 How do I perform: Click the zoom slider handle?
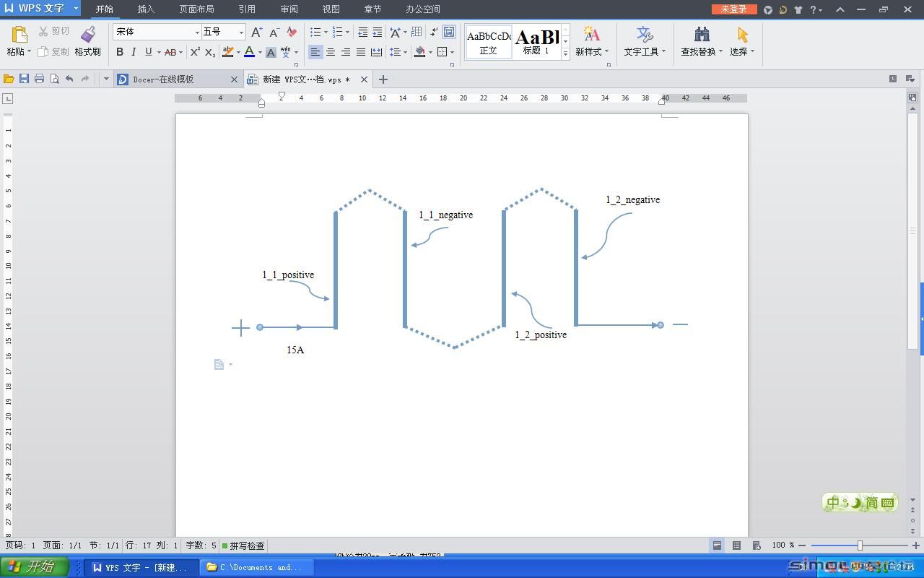(x=860, y=545)
